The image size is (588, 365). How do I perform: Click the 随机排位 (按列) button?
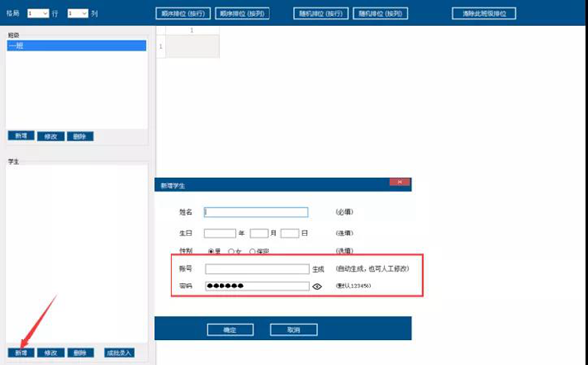pos(380,13)
